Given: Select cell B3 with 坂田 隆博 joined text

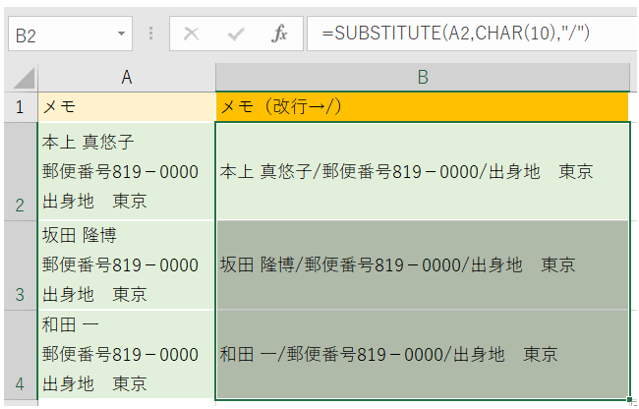Looking at the screenshot, I should click(x=423, y=265).
